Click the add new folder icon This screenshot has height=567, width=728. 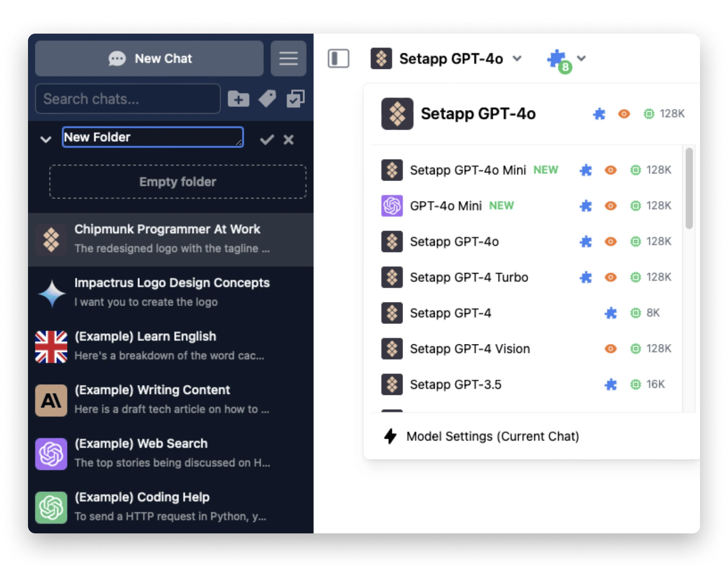pyautogui.click(x=238, y=99)
